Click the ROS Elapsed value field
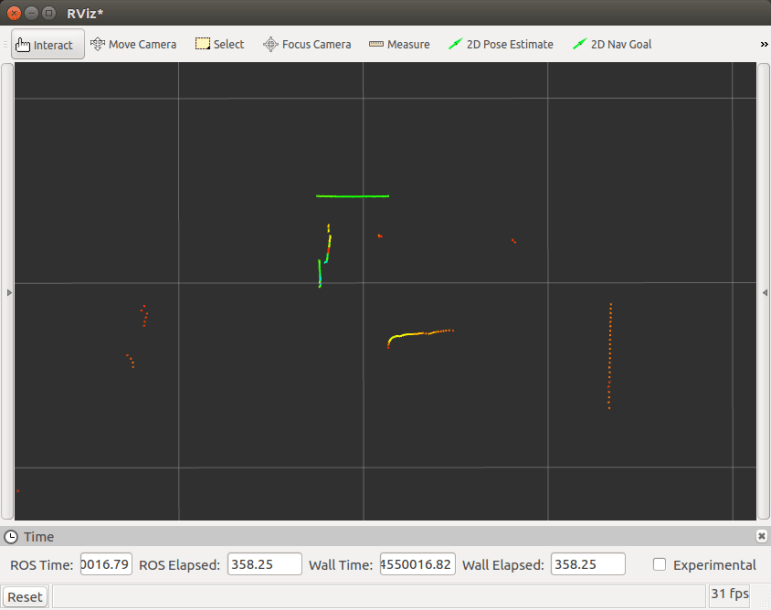Viewport: 771px width, 610px height. pos(264,564)
